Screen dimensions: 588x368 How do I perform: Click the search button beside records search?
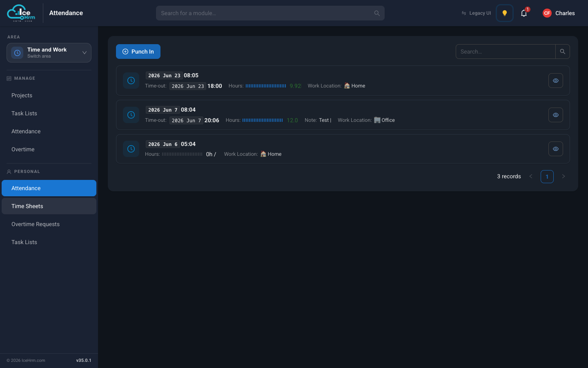[x=563, y=52]
